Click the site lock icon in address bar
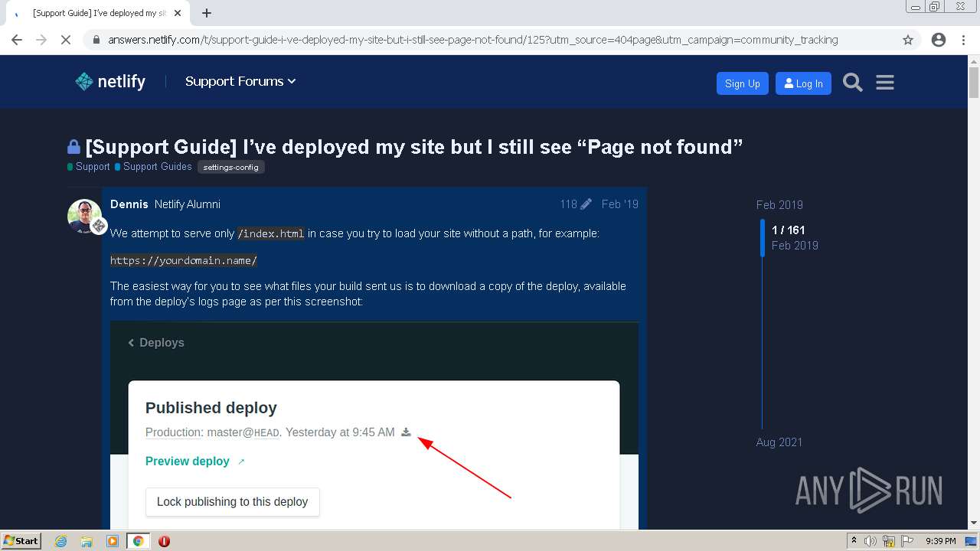 click(96, 40)
